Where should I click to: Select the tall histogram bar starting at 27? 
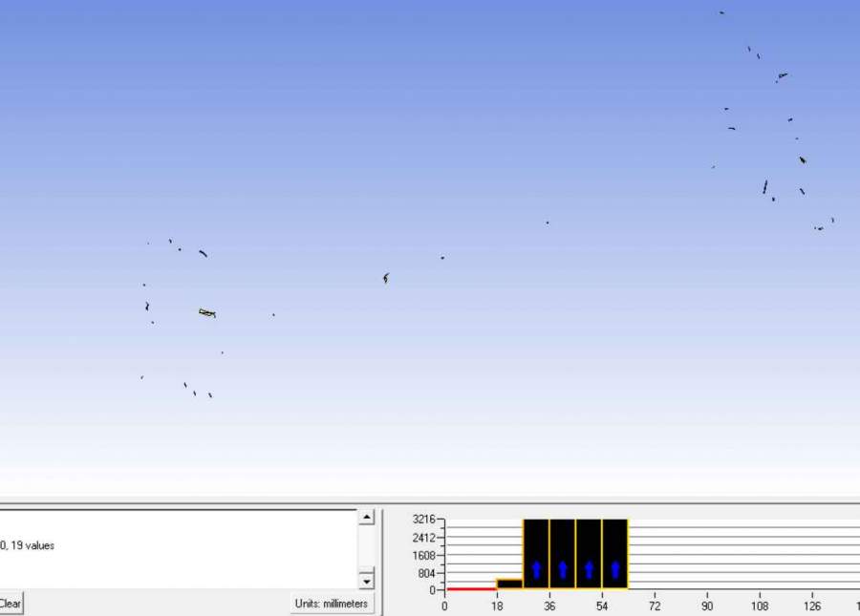tap(536, 554)
